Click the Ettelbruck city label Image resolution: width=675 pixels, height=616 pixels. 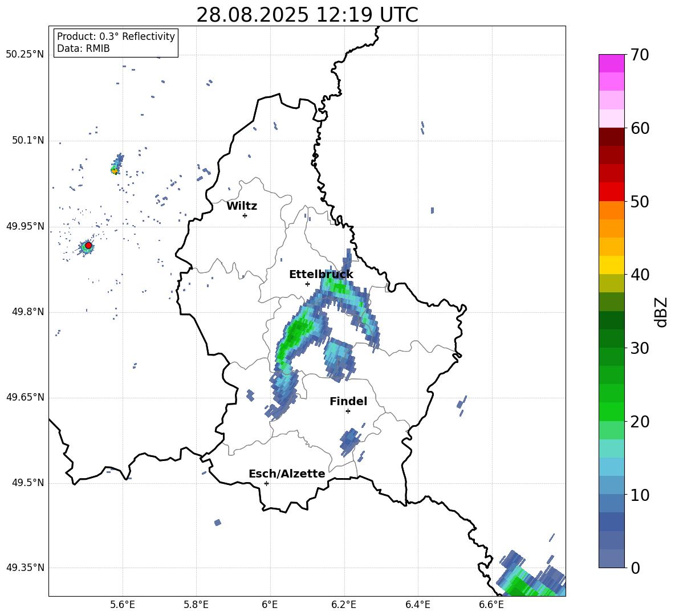(321, 275)
